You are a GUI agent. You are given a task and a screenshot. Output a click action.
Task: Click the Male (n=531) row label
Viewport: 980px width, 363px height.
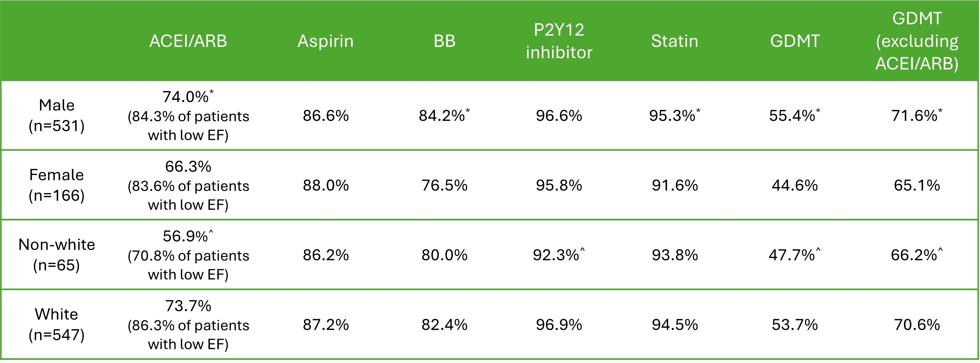pyautogui.click(x=57, y=115)
